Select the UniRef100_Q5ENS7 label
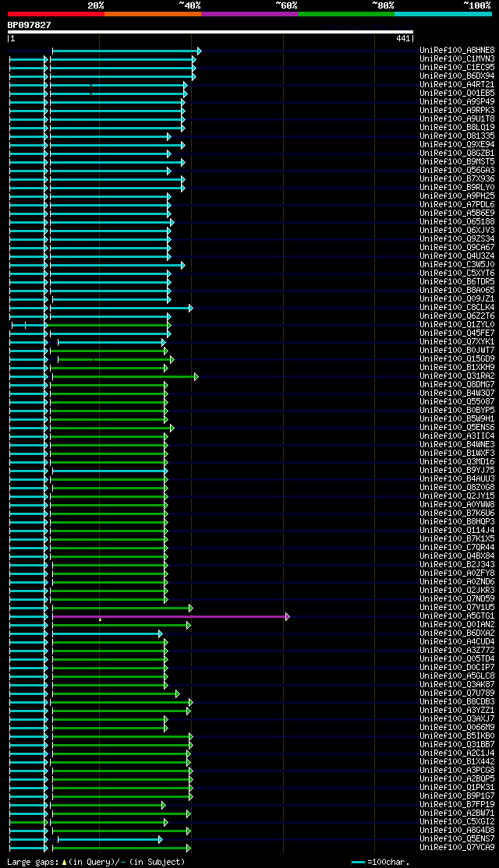The width and height of the screenshot is (499, 868). (x=458, y=839)
